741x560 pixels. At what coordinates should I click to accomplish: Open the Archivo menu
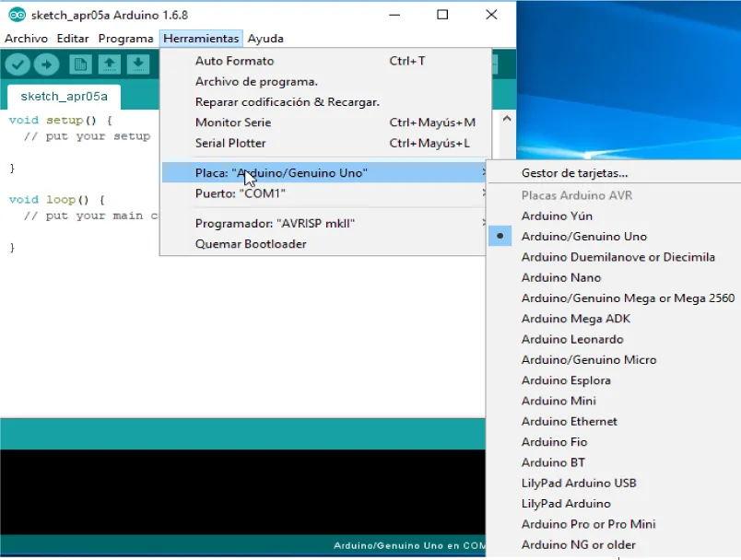27,39
